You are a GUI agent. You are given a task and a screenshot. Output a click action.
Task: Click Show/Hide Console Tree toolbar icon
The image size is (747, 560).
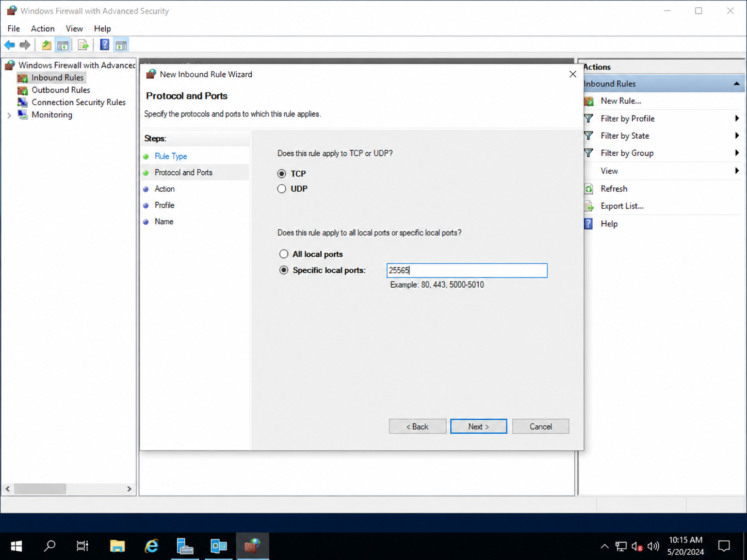[63, 45]
